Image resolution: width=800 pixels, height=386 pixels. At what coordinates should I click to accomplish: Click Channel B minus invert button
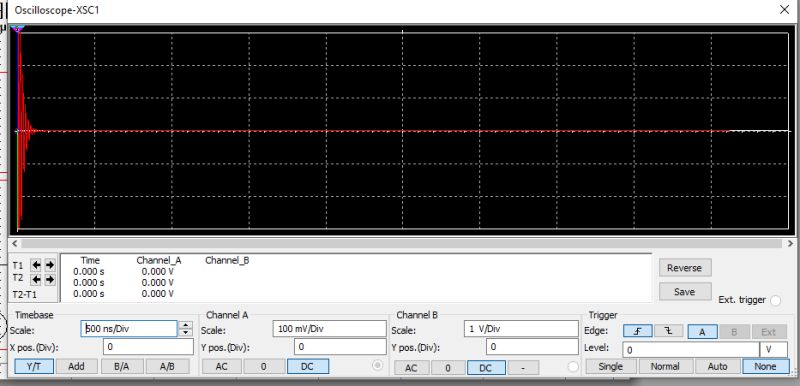coord(523,368)
